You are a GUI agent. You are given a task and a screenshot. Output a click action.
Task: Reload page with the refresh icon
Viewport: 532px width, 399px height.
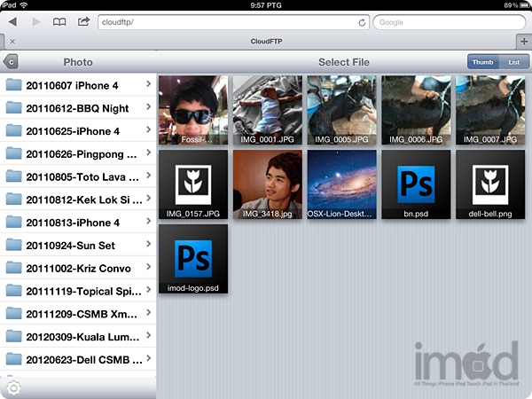[362, 22]
